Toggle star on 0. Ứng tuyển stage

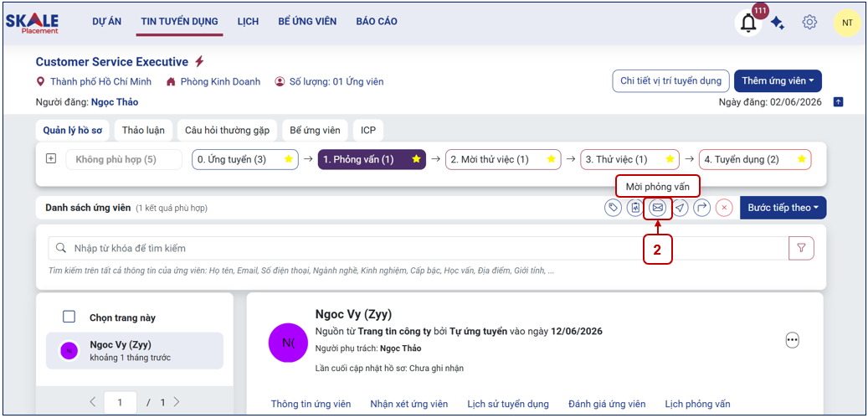[x=289, y=159]
